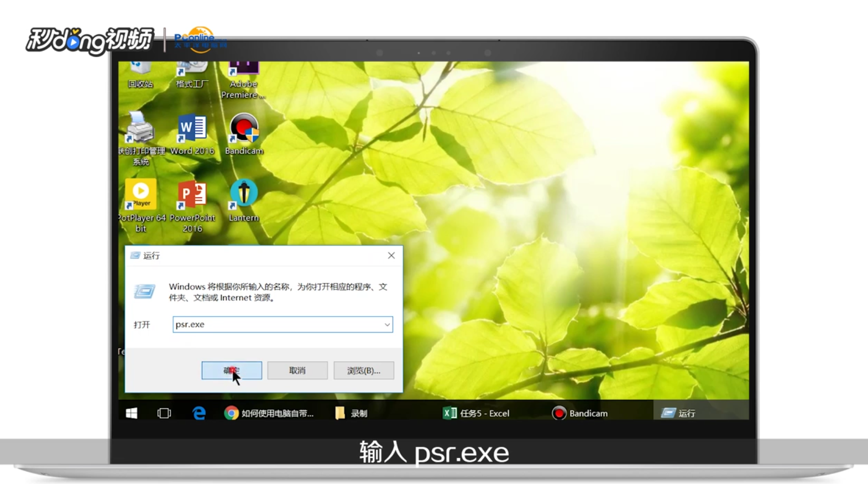
Task: Switch to the Bandicam taskbar item
Action: point(581,413)
